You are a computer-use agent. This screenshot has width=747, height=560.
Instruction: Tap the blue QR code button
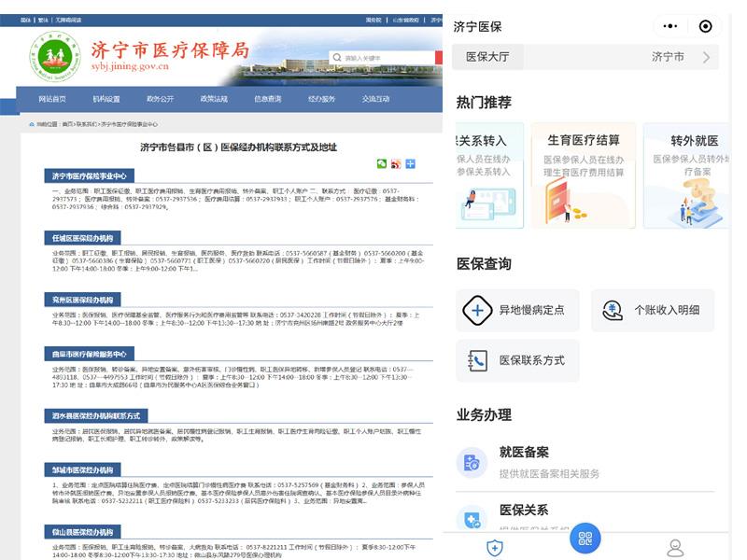(x=585, y=539)
